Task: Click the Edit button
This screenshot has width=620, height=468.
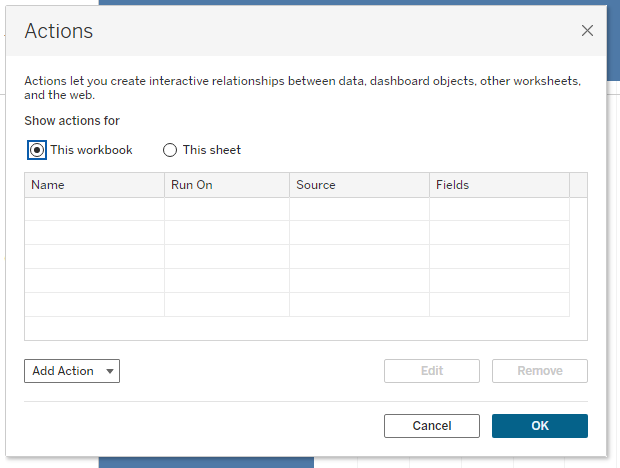Action: point(432,371)
